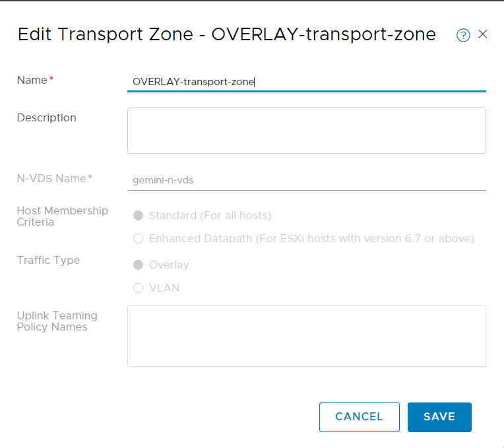Select the Overlay traffic type radio
This screenshot has width=504, height=448.
pyautogui.click(x=138, y=265)
